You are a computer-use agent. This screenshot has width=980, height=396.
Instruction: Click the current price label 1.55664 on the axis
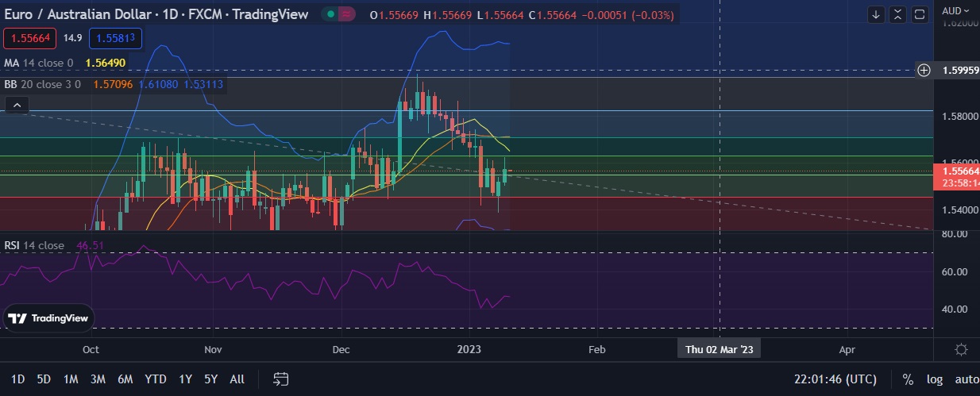[x=959, y=171]
